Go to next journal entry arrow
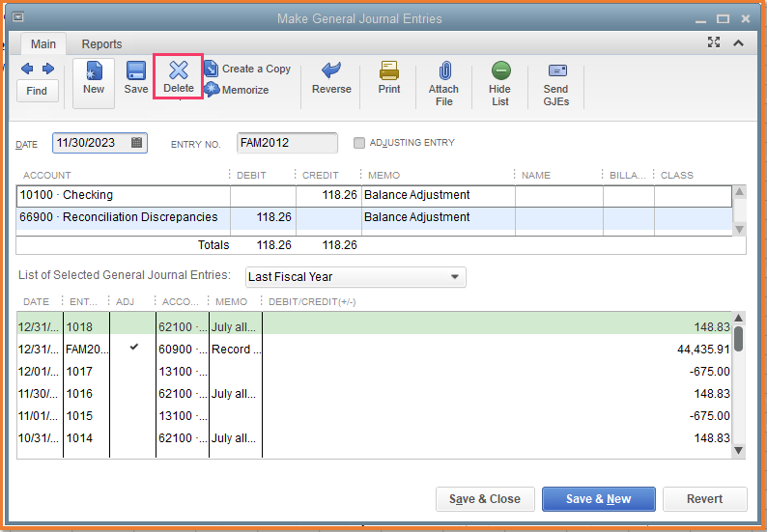The image size is (767, 532). click(48, 69)
